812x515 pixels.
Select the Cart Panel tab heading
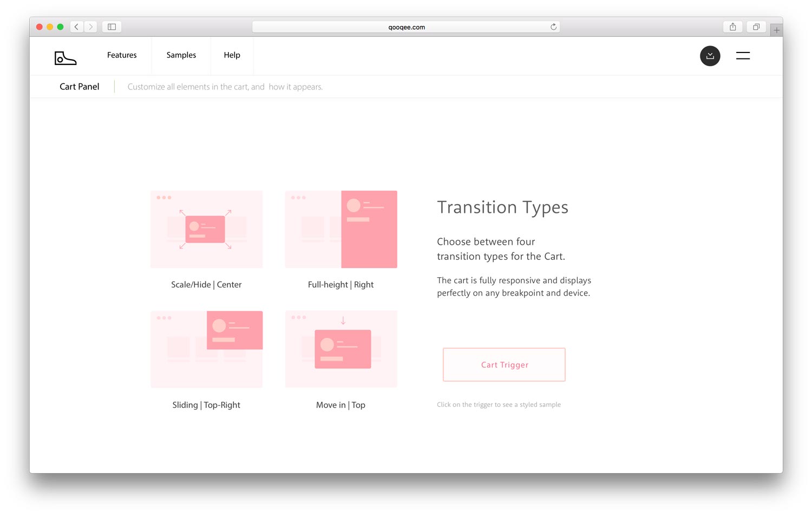pyautogui.click(x=80, y=87)
